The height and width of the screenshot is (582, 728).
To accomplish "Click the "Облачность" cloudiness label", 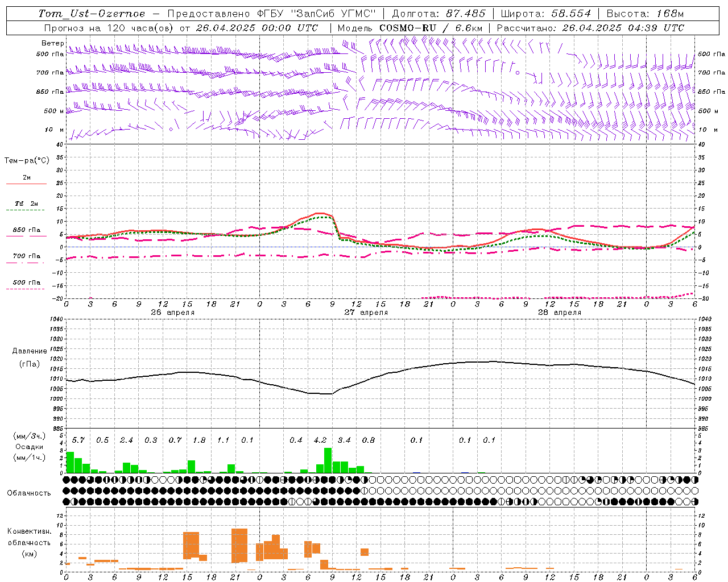I will coord(29,493).
